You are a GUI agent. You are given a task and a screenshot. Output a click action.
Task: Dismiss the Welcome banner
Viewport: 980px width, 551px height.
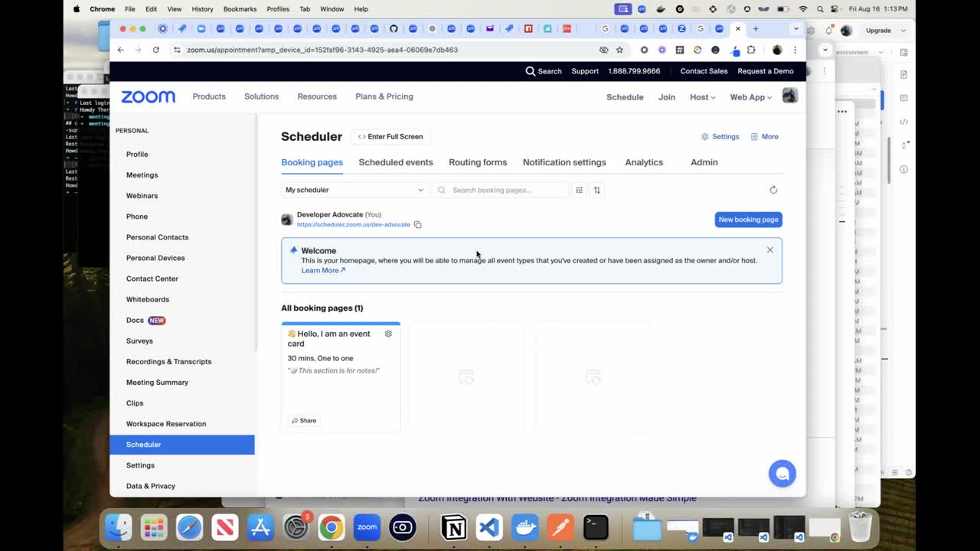[770, 249]
